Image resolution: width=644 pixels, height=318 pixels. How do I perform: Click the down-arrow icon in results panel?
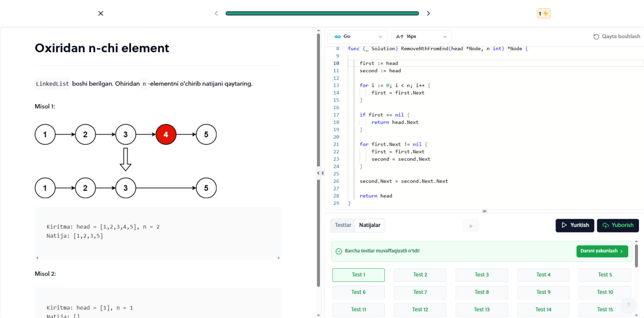click(x=470, y=226)
